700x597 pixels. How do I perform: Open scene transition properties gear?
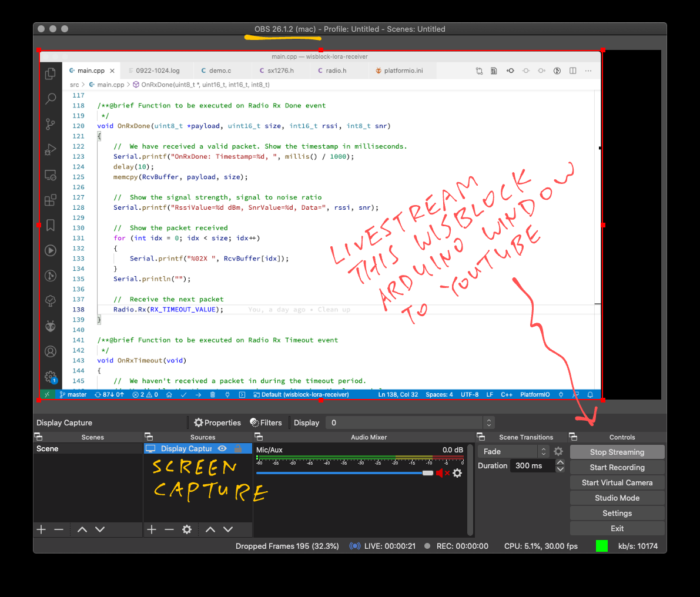point(558,451)
